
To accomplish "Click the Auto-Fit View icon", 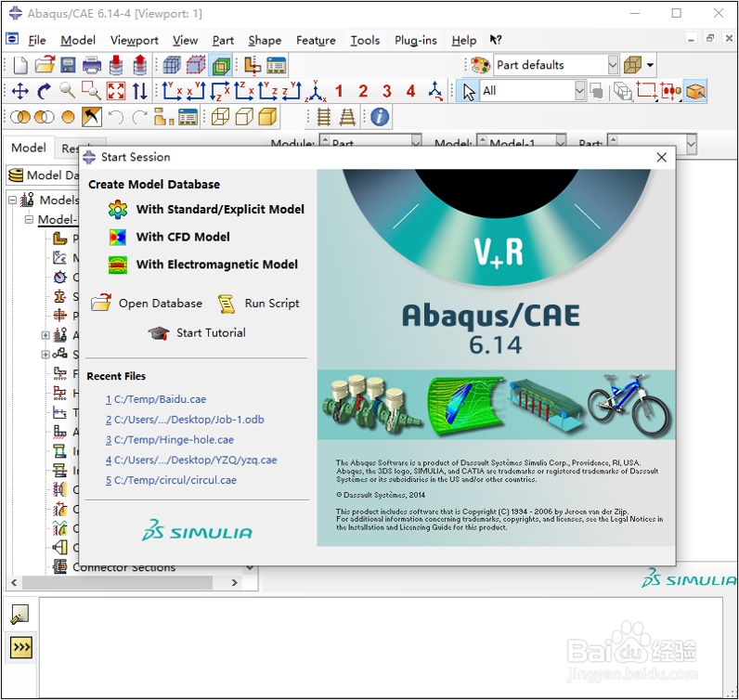I will (116, 91).
